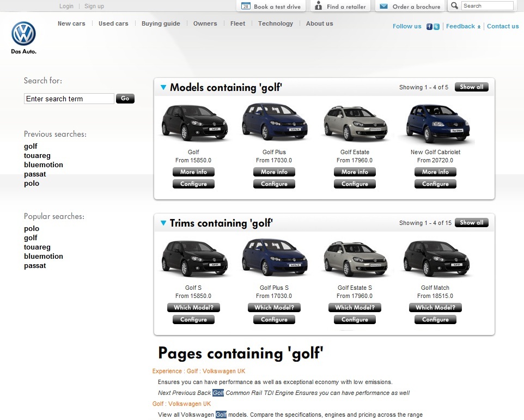Click the magnifying glass search icon
The image size is (524, 420).
tap(454, 6)
